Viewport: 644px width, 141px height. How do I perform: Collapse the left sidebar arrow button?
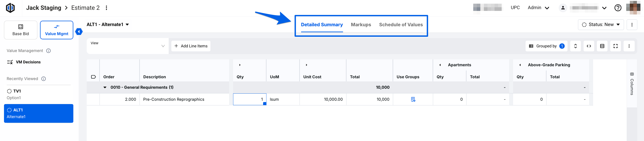click(79, 32)
